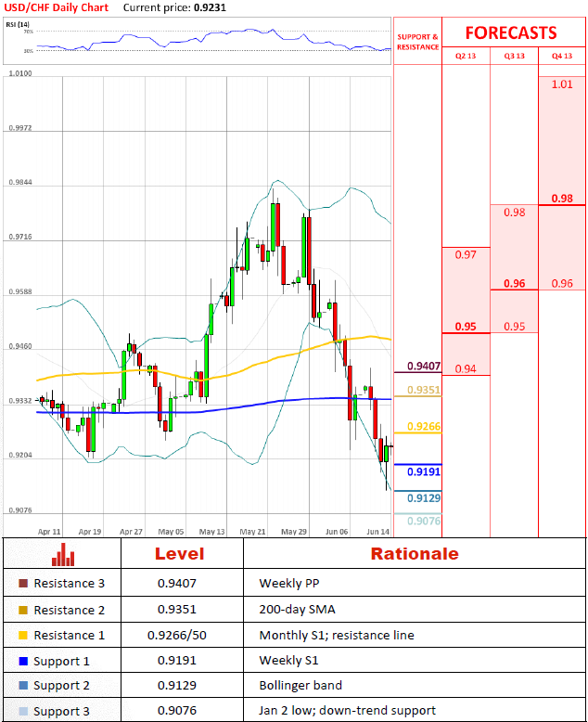This screenshot has width=588, height=722.
Task: Select the 'Support 1' row label
Action: coord(61,662)
